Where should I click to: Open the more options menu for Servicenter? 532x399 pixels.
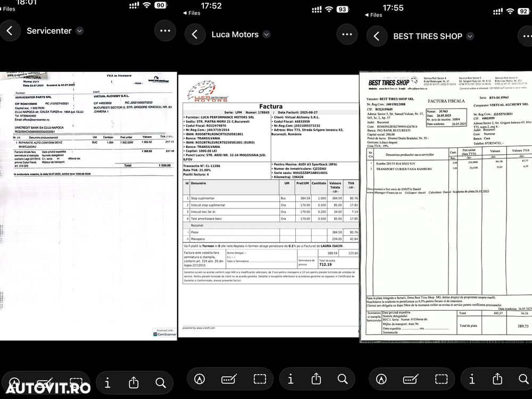[165, 31]
